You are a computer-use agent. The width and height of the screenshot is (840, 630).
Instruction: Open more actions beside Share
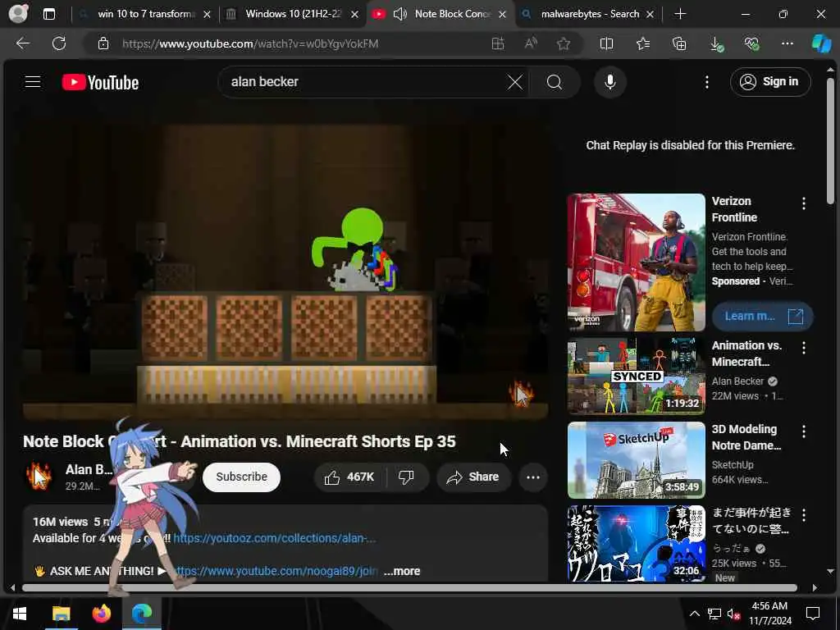533,477
